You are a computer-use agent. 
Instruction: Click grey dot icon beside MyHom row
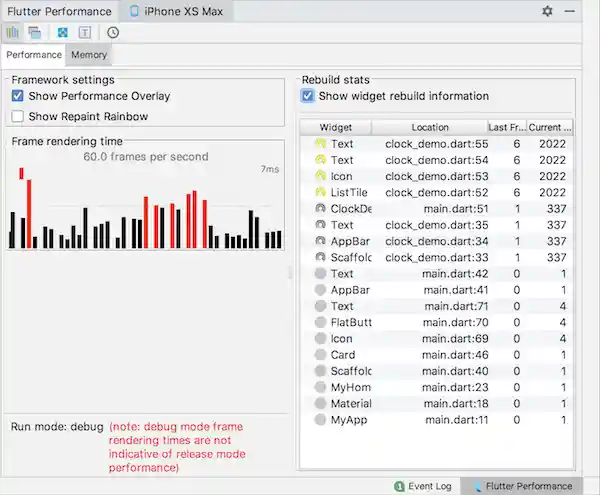(x=320, y=388)
